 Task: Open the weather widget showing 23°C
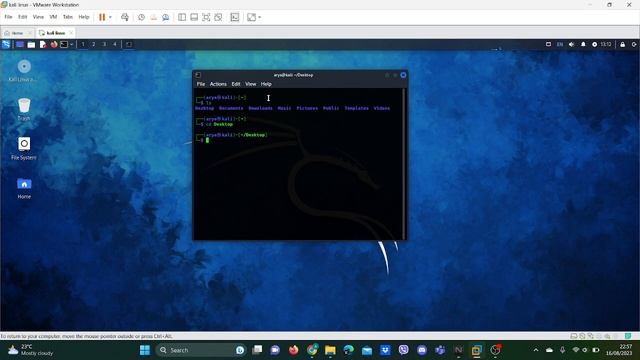31,350
